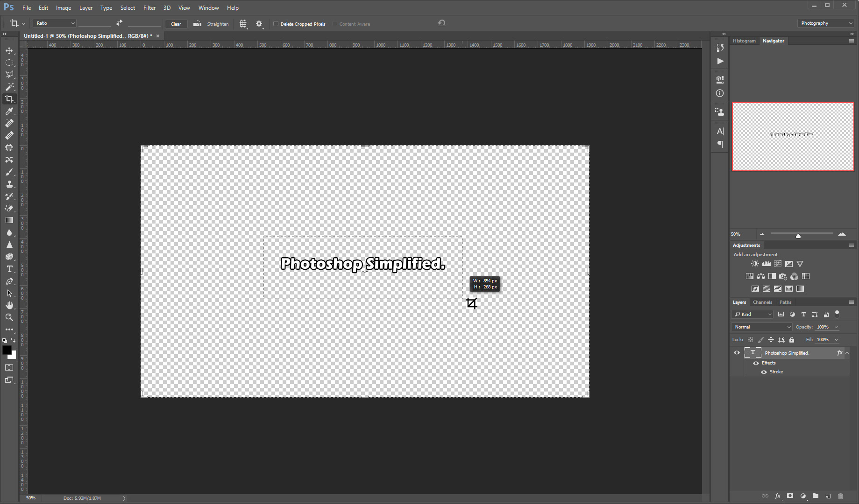Toggle lock position

pos(771,340)
